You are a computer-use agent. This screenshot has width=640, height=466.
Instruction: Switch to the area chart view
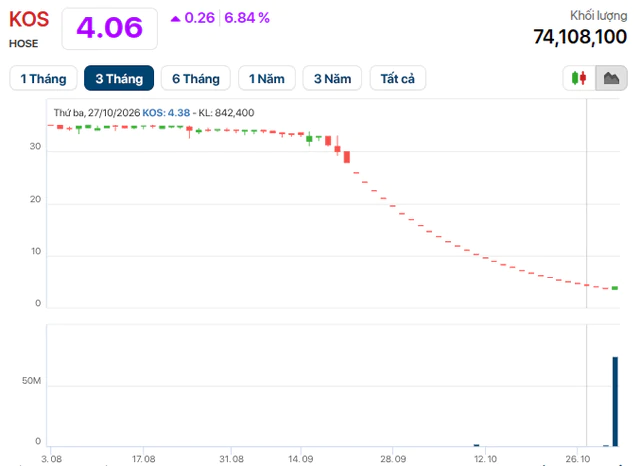[611, 78]
